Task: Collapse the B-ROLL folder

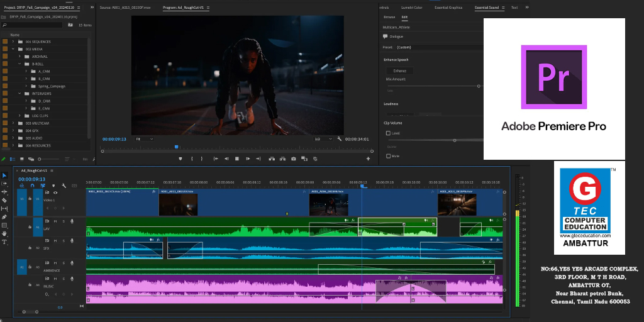Action: click(19, 64)
